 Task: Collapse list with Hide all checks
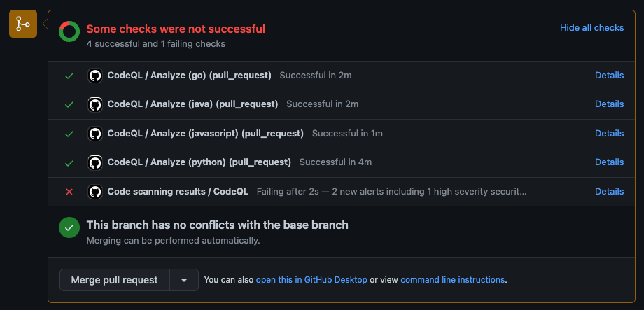click(x=591, y=28)
